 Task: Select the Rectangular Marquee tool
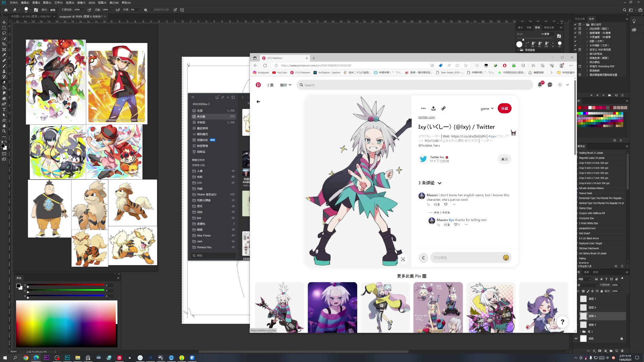[4, 28]
